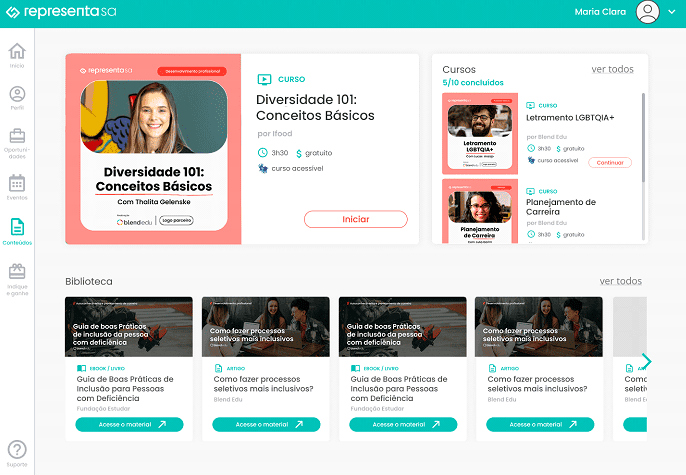Open the first Guia de boas Práticas card image
This screenshot has width=686, height=475.
(129, 327)
